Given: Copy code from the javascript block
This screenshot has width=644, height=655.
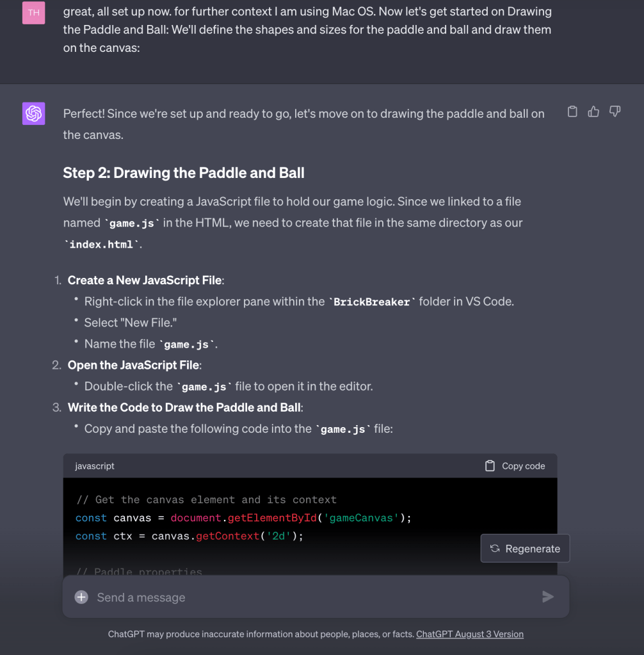Looking at the screenshot, I should [515, 466].
